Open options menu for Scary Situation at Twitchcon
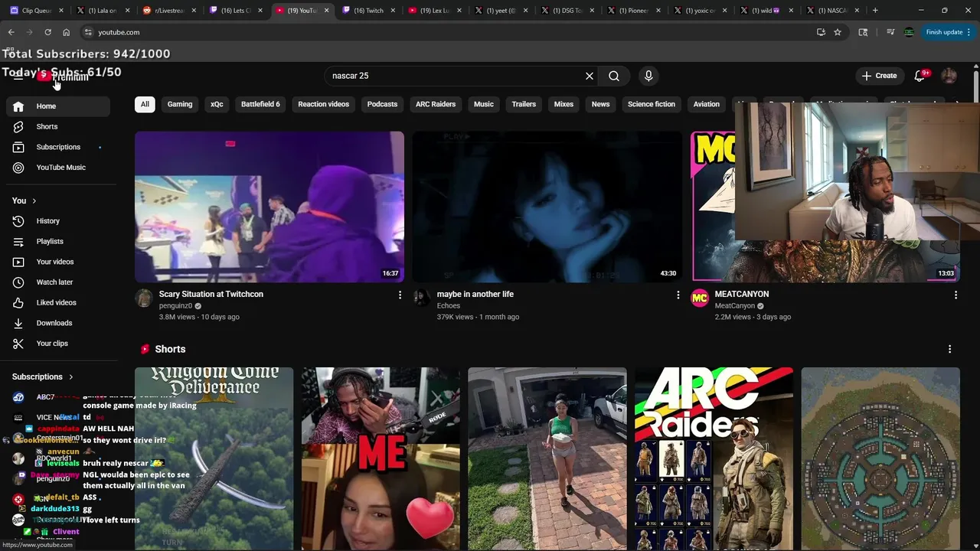980x551 pixels. pyautogui.click(x=400, y=295)
